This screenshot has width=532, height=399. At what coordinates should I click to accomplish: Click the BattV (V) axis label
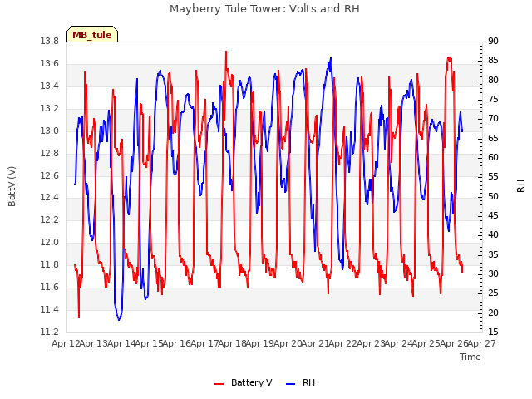(x=12, y=186)
